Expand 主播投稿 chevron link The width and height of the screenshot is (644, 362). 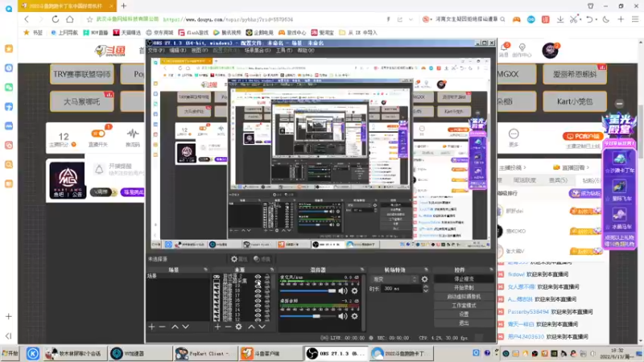pyautogui.click(x=512, y=167)
